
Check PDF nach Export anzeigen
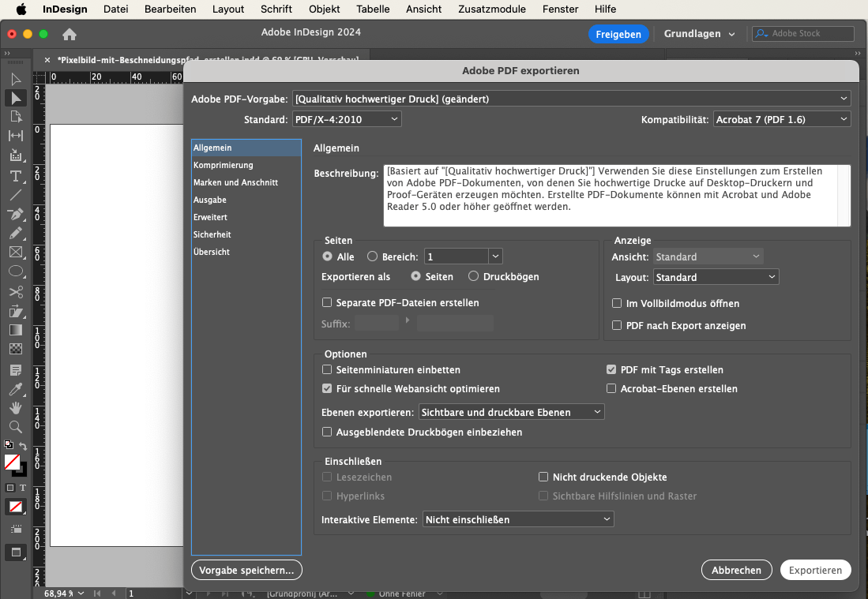point(617,326)
